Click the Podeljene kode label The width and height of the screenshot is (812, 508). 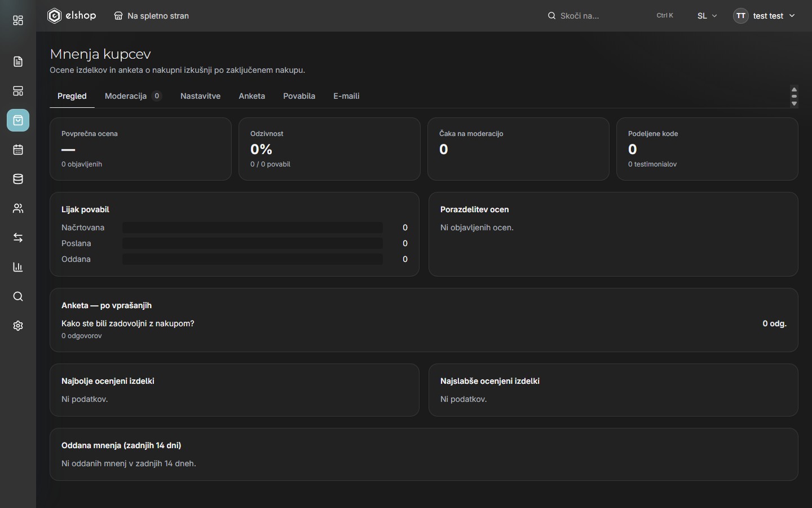click(653, 134)
